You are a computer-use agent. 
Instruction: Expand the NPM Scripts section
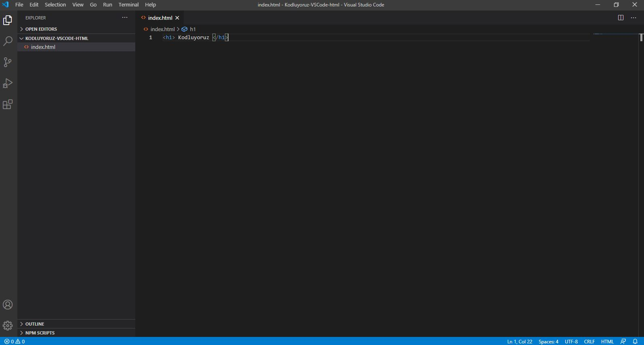40,333
